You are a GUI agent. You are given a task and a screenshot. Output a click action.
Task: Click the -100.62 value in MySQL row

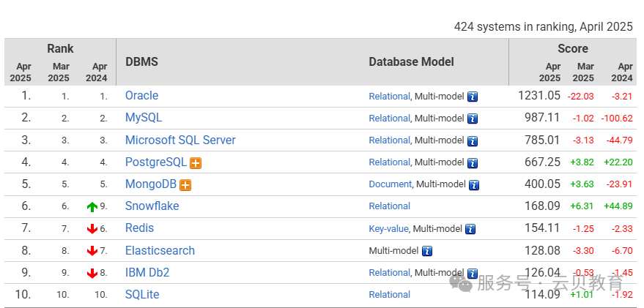pyautogui.click(x=617, y=119)
